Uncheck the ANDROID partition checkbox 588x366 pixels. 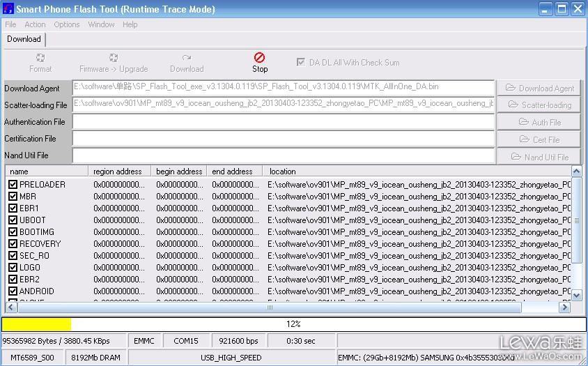tap(13, 291)
